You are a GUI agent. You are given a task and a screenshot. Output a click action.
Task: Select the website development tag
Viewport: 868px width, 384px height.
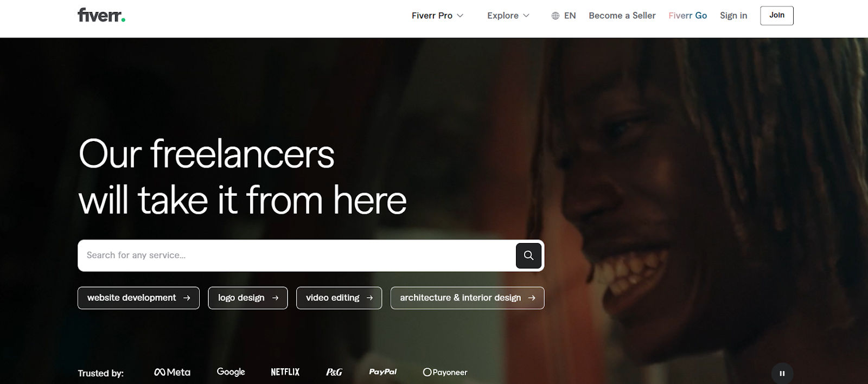138,298
